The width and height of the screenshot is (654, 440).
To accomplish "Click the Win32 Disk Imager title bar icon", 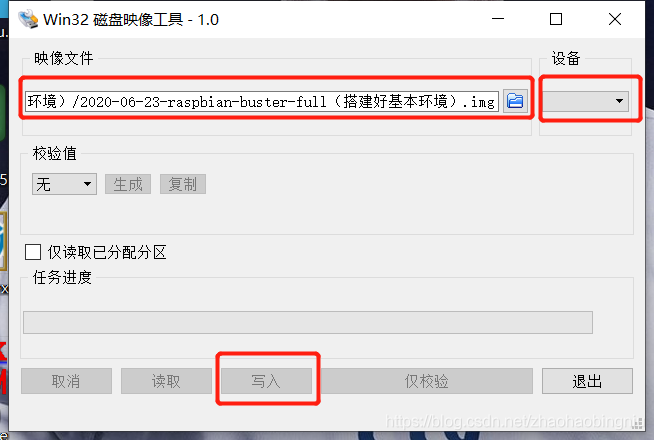I will (x=28, y=19).
